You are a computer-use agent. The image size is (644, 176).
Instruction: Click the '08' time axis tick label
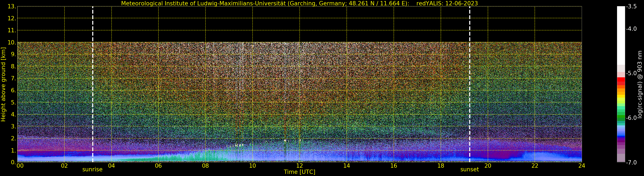point(205,166)
